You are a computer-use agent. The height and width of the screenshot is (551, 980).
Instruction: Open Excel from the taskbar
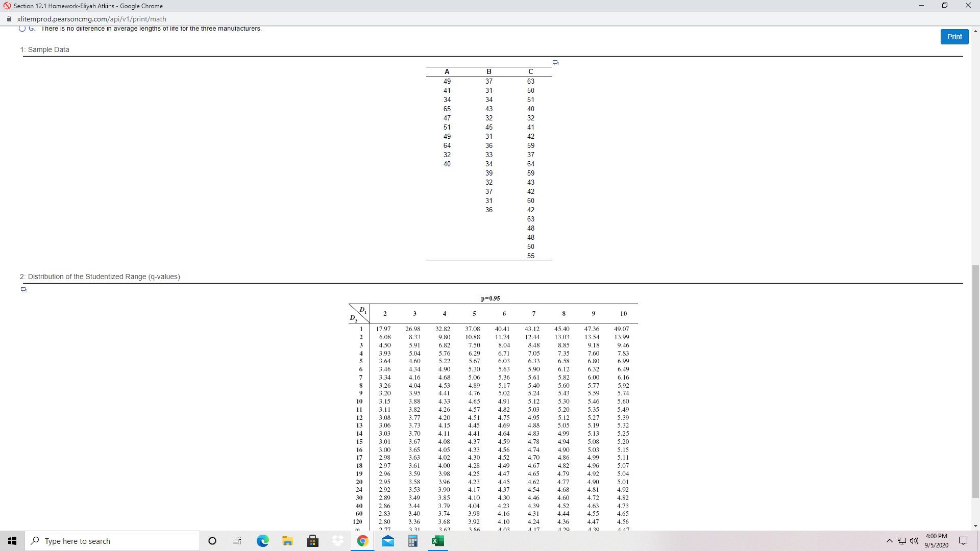pyautogui.click(x=437, y=541)
